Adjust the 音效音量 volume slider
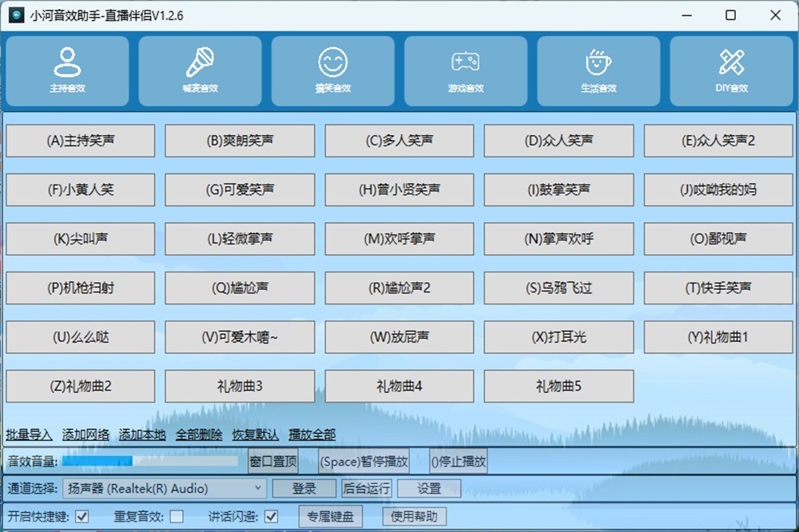The height and width of the screenshot is (532, 799). [150, 461]
